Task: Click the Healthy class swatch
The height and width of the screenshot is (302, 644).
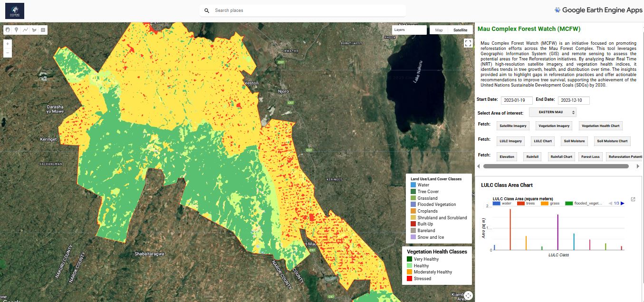Action: click(409, 266)
